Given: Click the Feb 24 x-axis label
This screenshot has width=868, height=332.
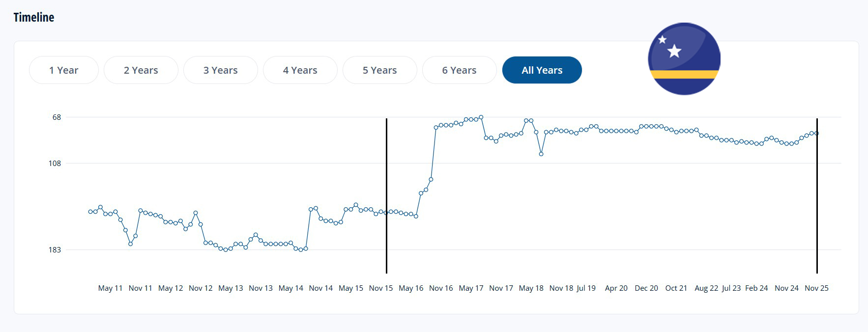Looking at the screenshot, I should click(756, 288).
